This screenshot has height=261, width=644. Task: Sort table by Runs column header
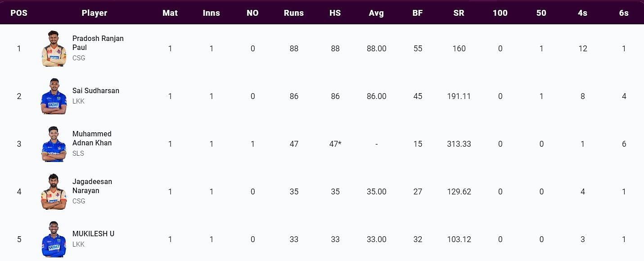(294, 13)
